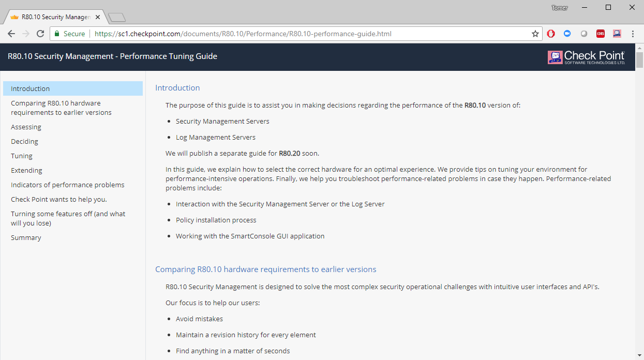Open the Chrome three-dot menu
The height and width of the screenshot is (360, 644).
point(633,34)
